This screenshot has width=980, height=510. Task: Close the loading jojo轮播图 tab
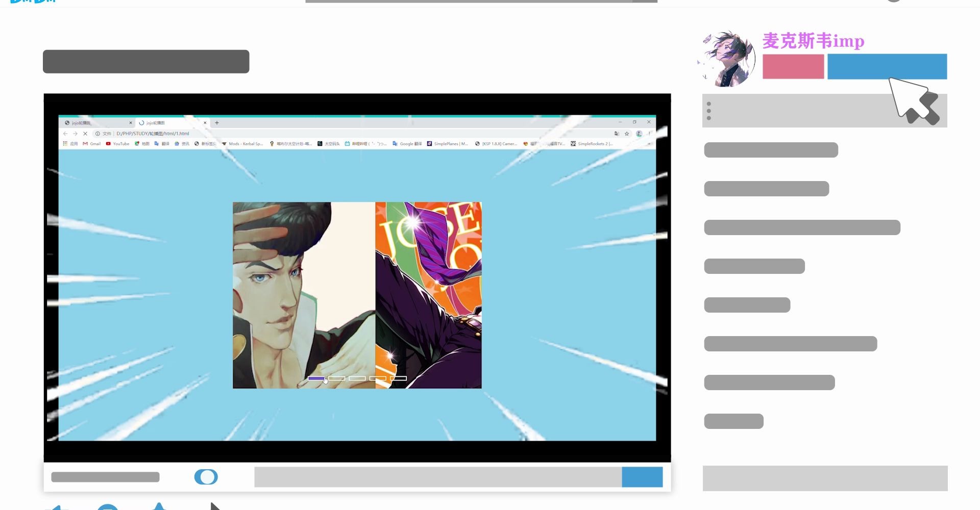point(205,123)
